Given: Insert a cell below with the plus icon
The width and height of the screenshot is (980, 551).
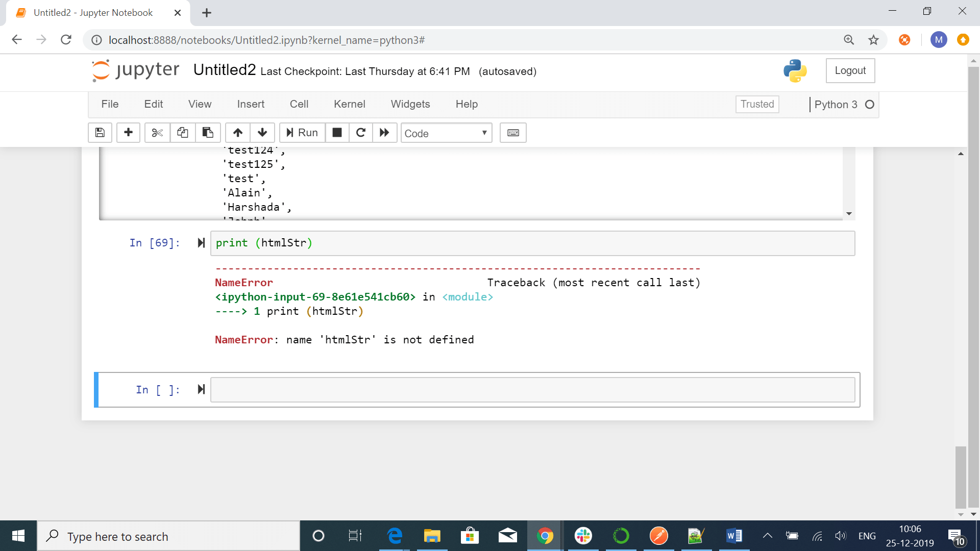Looking at the screenshot, I should tap(128, 133).
